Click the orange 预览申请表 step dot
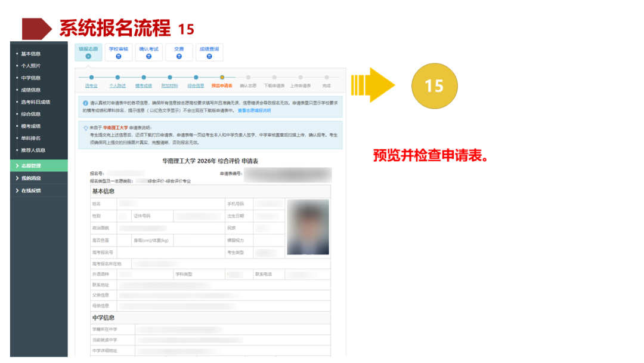644x363 pixels. 222,76
